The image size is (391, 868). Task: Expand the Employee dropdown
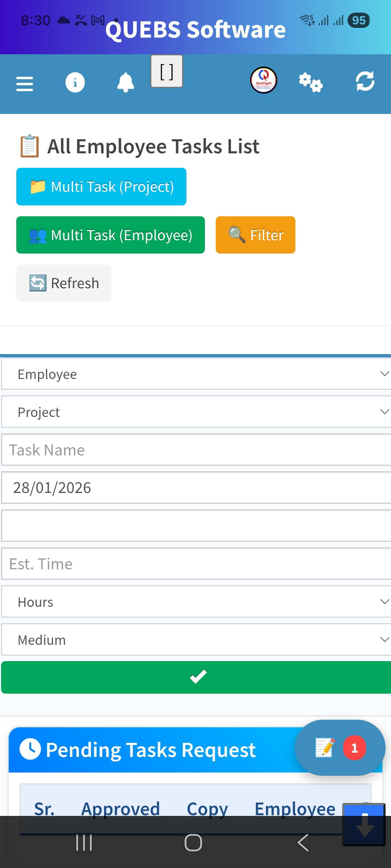pyautogui.click(x=196, y=374)
